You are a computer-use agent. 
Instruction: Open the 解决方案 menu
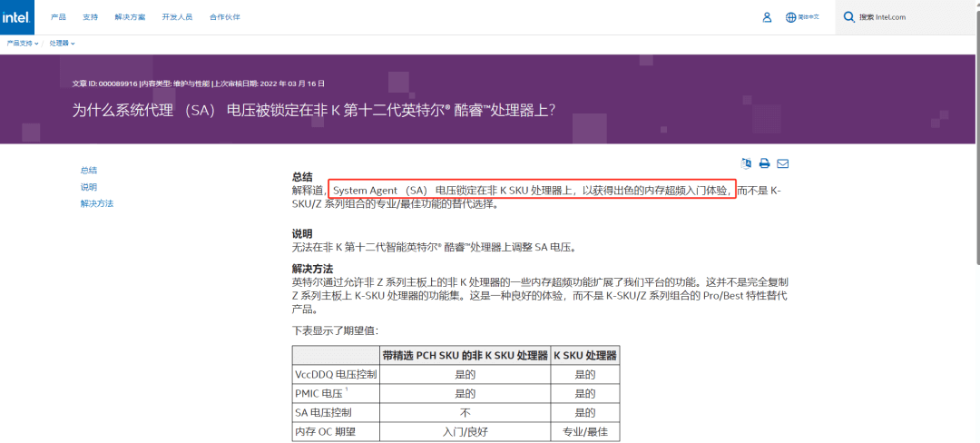coord(129,16)
